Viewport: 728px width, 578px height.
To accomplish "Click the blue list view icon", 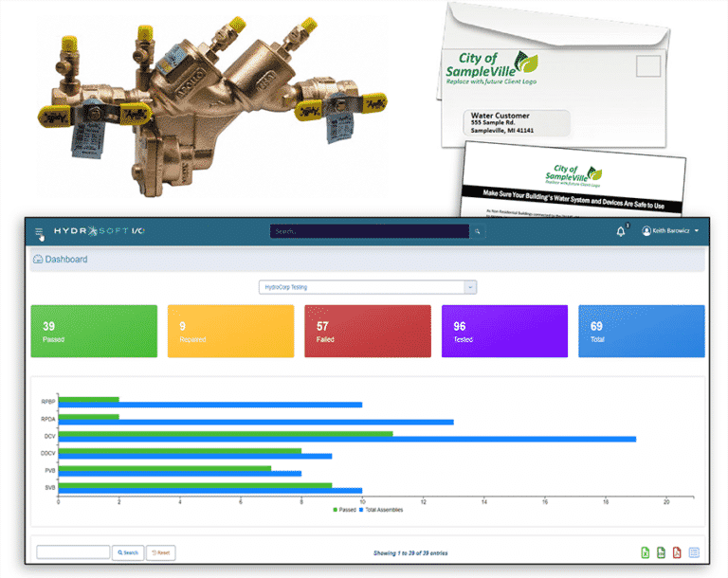I will (693, 552).
